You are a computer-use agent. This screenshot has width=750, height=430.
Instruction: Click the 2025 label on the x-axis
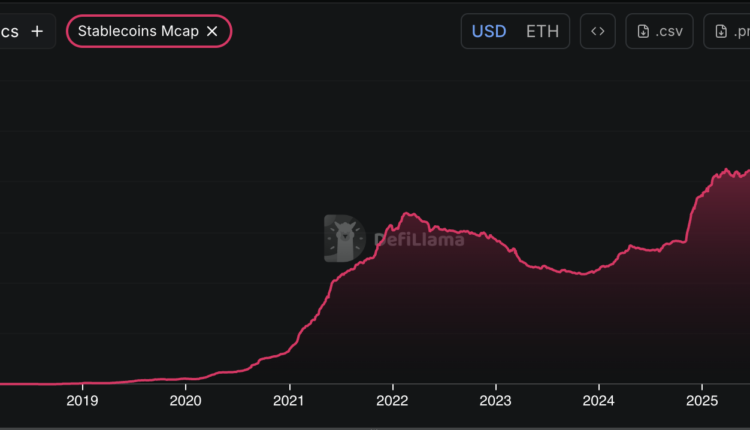click(x=702, y=402)
